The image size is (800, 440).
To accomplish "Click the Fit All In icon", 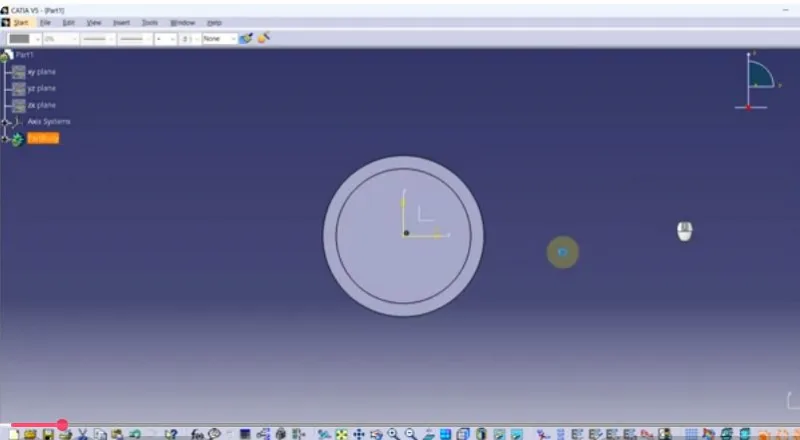I will coord(341,434).
